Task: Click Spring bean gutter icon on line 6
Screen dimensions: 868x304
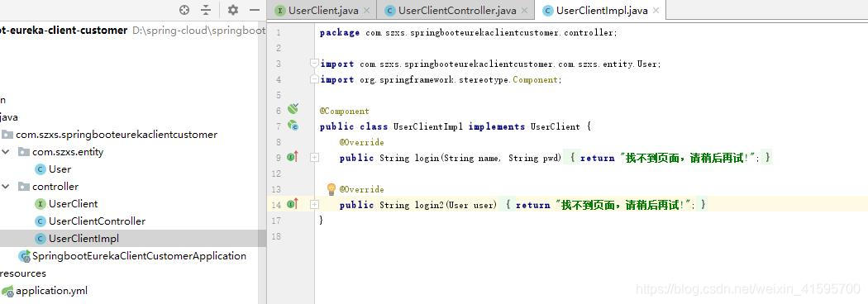Action: (x=293, y=109)
